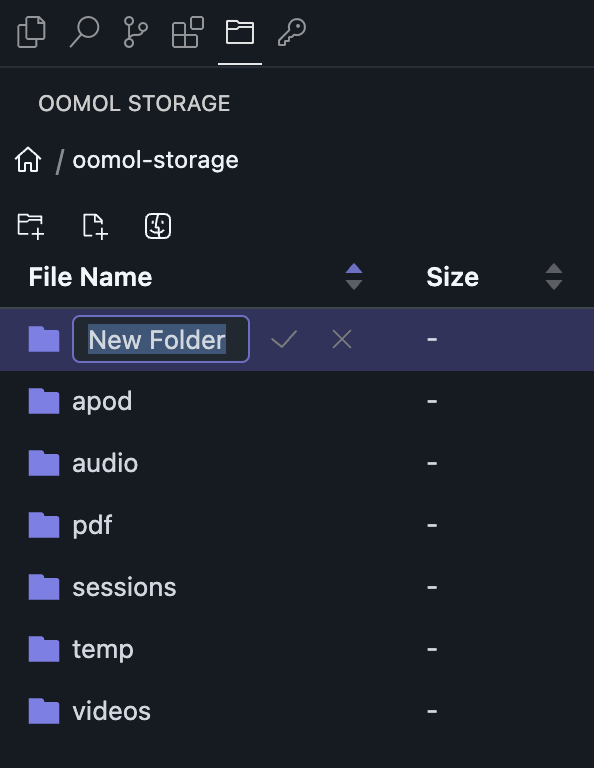This screenshot has height=768, width=594.
Task: Open the Extensions blocks icon
Action: tap(188, 32)
